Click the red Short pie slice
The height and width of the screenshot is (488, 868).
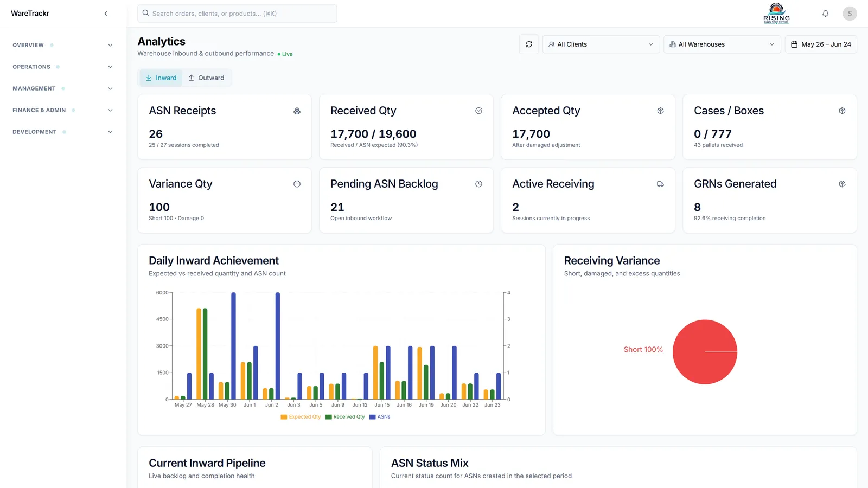pyautogui.click(x=705, y=352)
